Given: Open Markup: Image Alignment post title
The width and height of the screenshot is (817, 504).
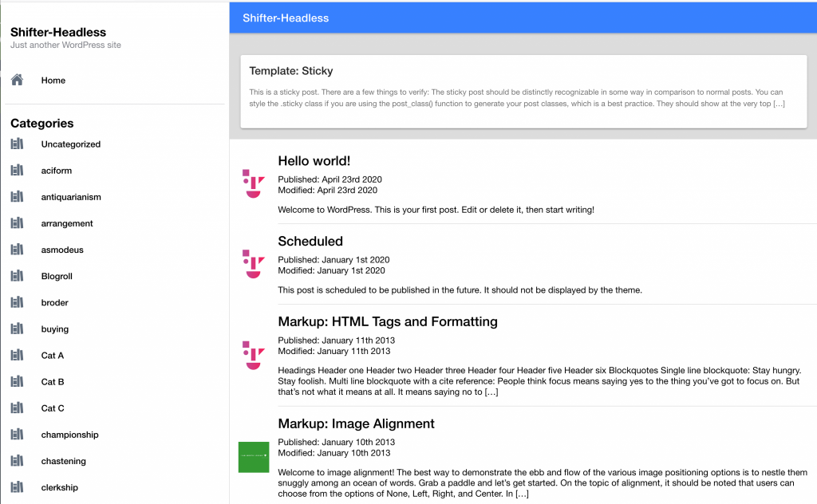Looking at the screenshot, I should [356, 423].
